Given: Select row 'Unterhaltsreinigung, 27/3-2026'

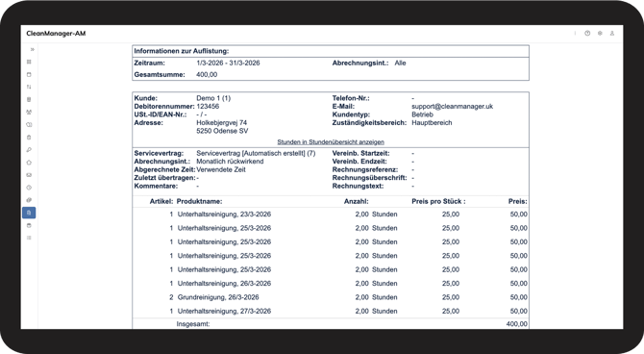Looking at the screenshot, I should point(331,312).
